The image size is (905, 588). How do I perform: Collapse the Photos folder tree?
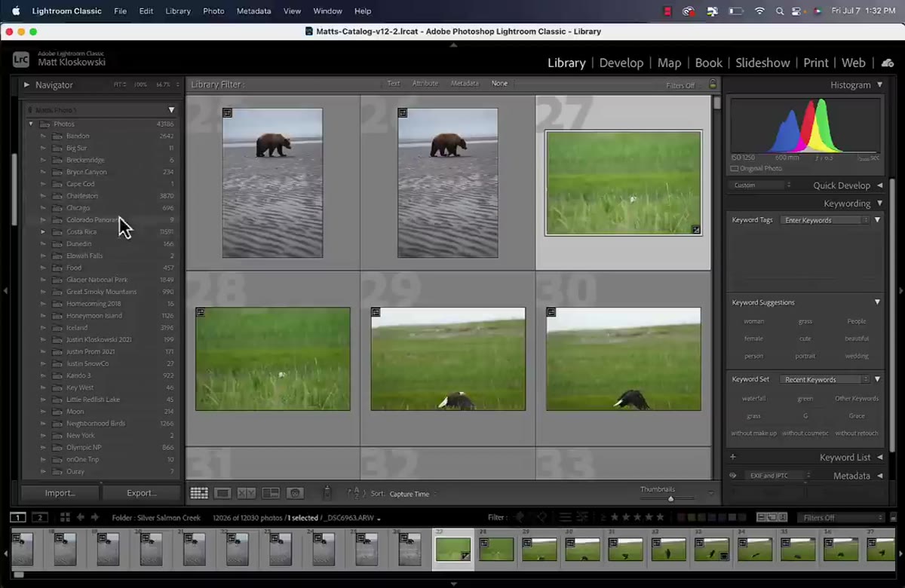coord(31,124)
